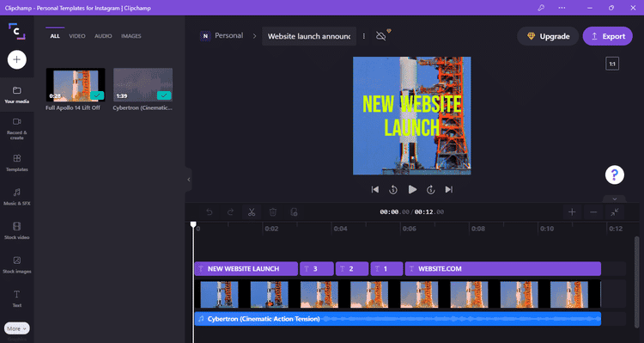
Task: Expand the More sidebar dropdown
Action: click(17, 328)
